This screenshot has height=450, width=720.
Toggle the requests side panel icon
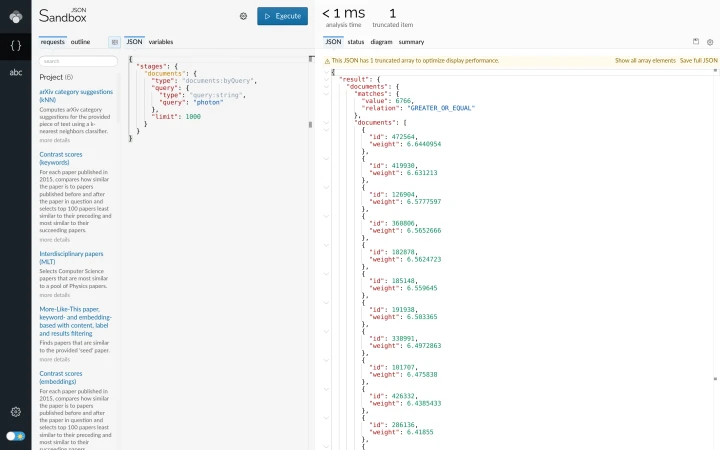pyautogui.click(x=114, y=42)
